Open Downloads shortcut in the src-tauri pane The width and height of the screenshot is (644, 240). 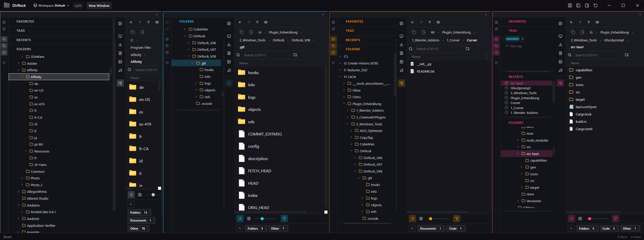(x=560, y=45)
